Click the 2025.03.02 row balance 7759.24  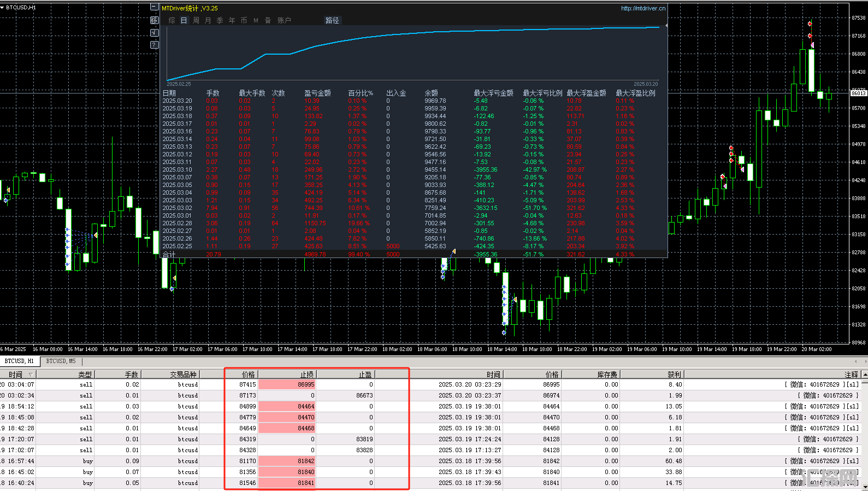435,208
